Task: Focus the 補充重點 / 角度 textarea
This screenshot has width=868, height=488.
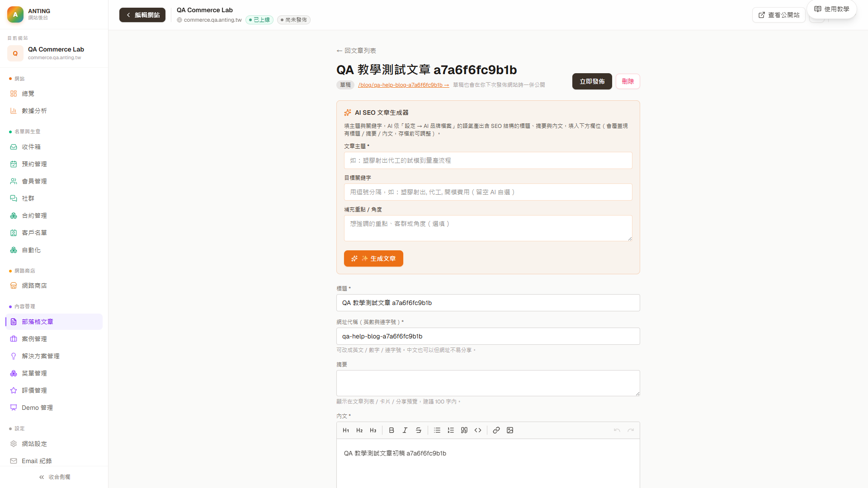Action: coord(488,228)
